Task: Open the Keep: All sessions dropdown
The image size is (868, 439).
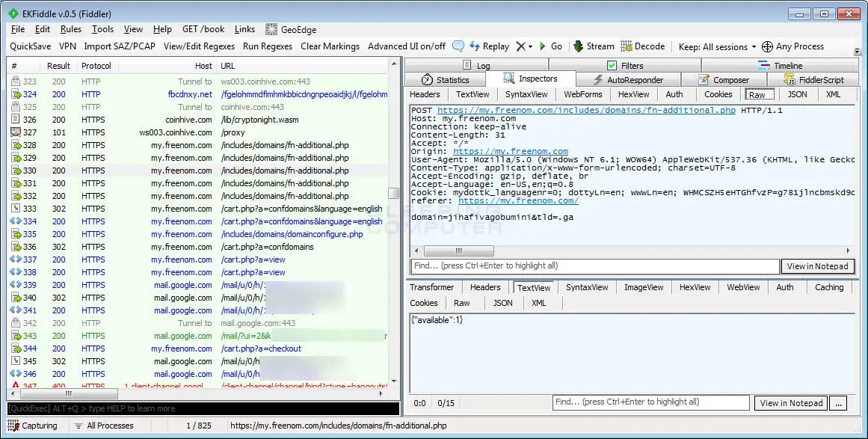Action: (717, 46)
